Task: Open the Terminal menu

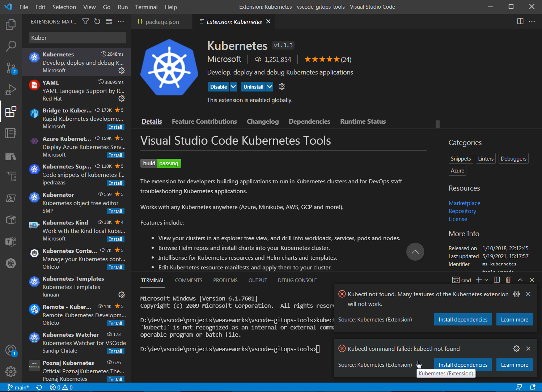Action: (x=146, y=7)
